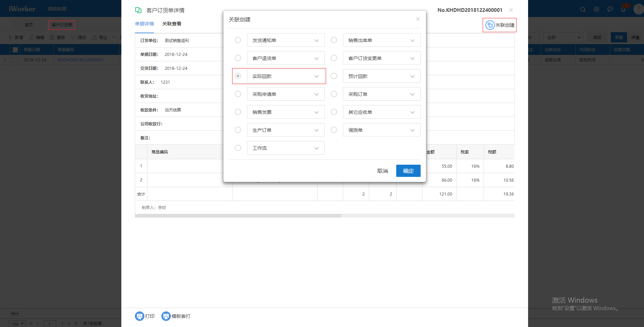Switch to 单据 view in background
The image size is (644, 327).
619,37
